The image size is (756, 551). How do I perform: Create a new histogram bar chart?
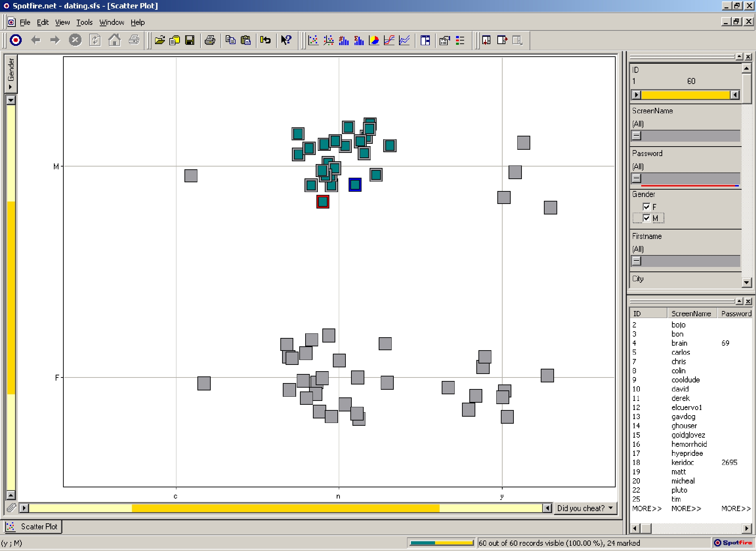(x=344, y=40)
